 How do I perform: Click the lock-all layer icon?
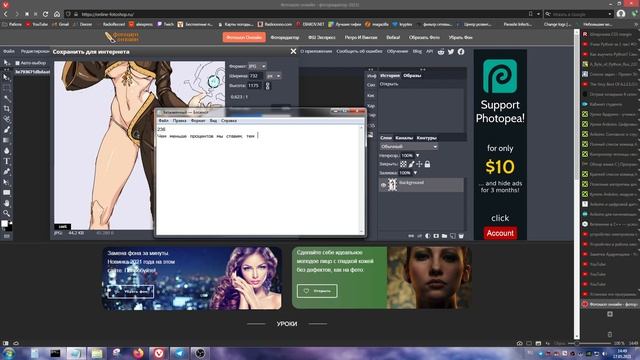tap(427, 164)
